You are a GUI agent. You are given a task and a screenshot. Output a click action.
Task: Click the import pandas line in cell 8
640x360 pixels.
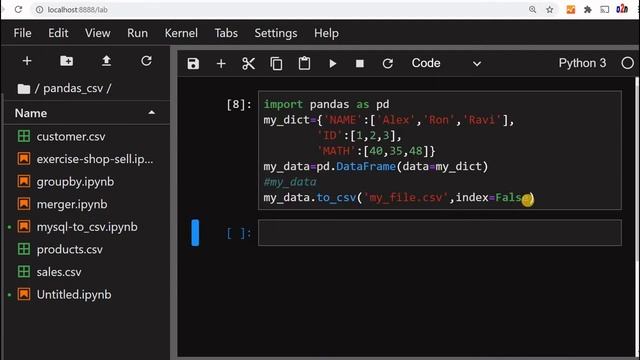(327, 104)
